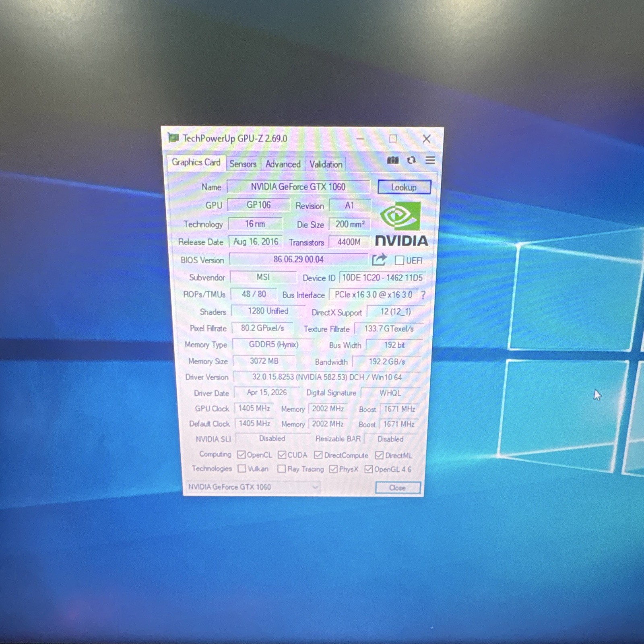Toggle the DirectCompute checkbox
Image resolution: width=644 pixels, height=644 pixels.
click(x=318, y=455)
